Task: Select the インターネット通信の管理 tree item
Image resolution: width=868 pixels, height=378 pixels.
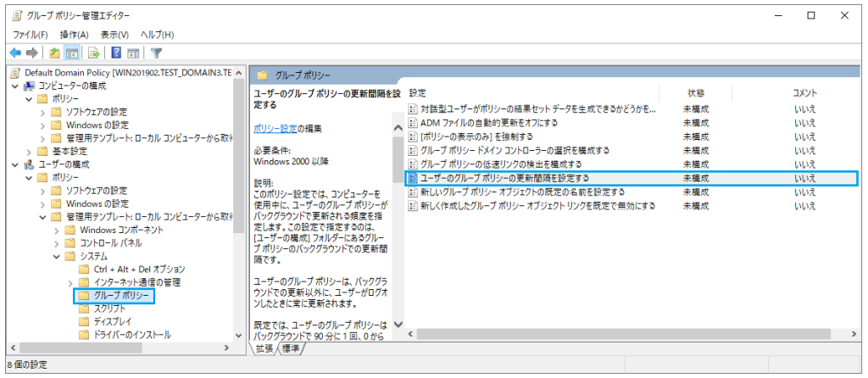Action: click(136, 283)
